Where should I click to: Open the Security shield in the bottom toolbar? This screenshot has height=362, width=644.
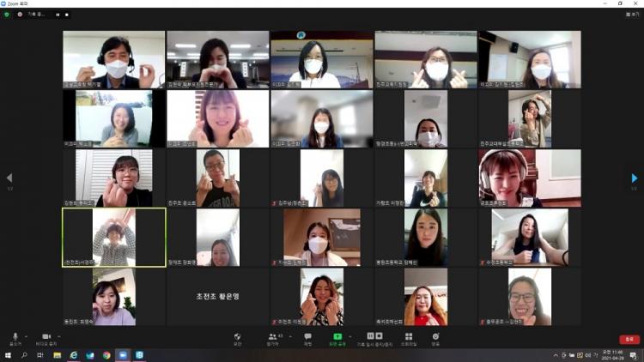(237, 337)
